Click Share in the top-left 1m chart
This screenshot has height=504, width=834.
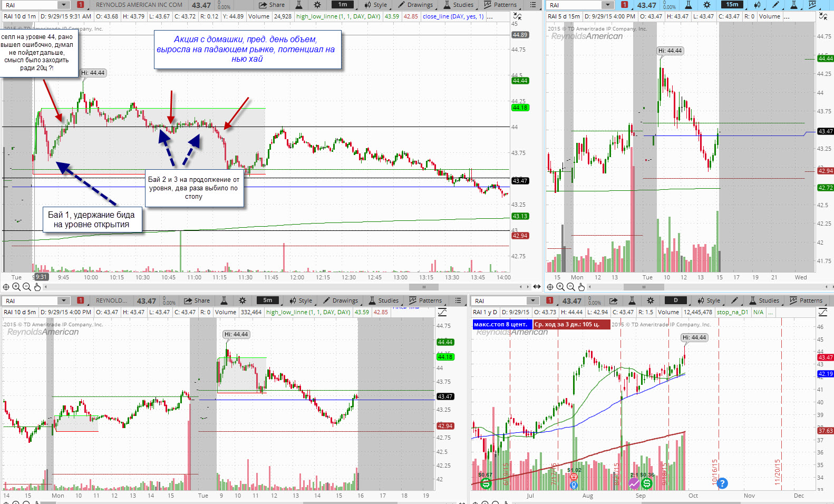click(271, 5)
